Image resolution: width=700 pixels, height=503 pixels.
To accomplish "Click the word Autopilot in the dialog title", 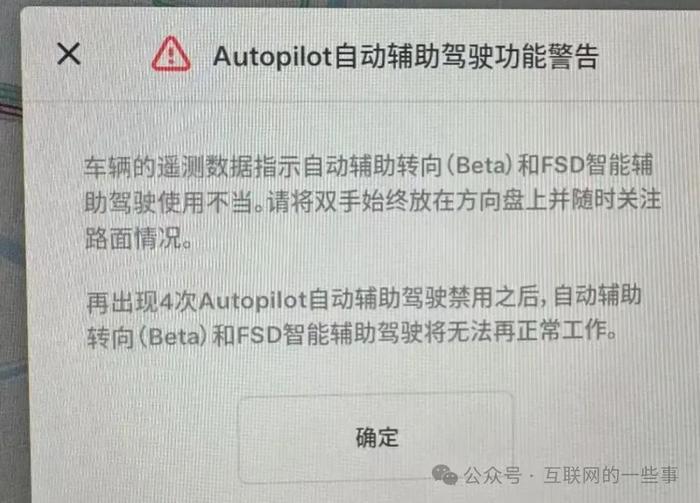I will (x=273, y=57).
